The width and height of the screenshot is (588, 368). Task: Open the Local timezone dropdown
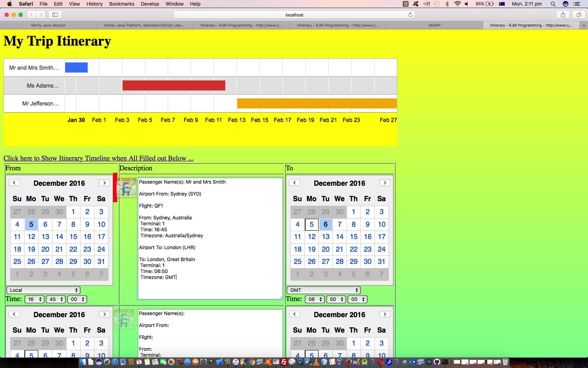point(43,290)
